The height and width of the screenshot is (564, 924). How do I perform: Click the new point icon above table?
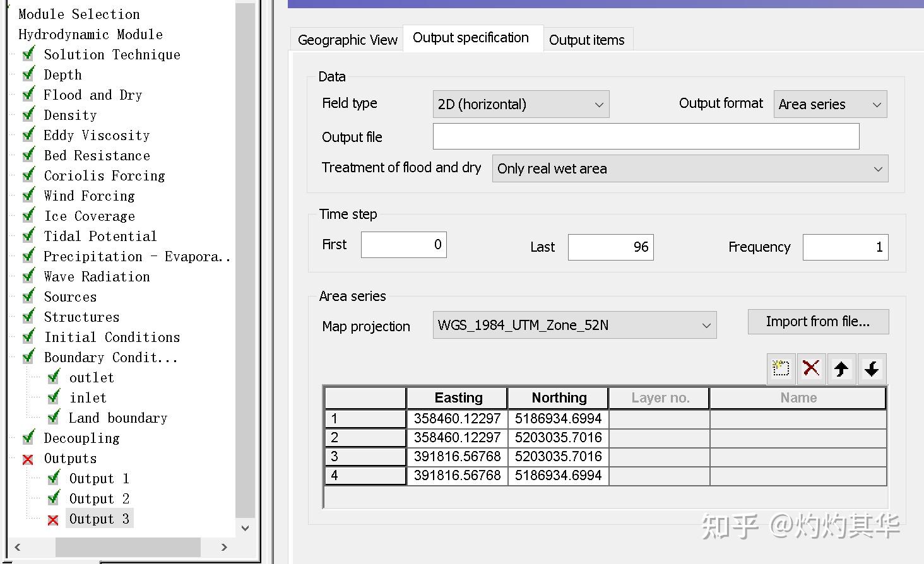click(781, 368)
